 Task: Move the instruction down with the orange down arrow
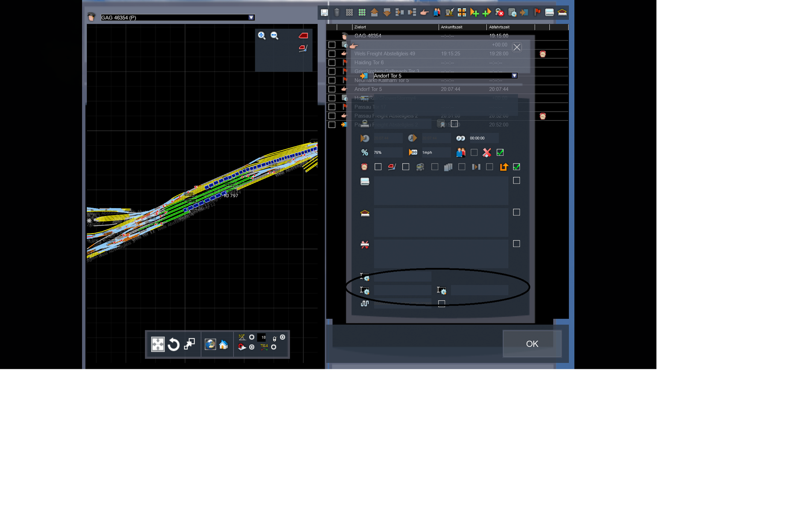click(387, 13)
